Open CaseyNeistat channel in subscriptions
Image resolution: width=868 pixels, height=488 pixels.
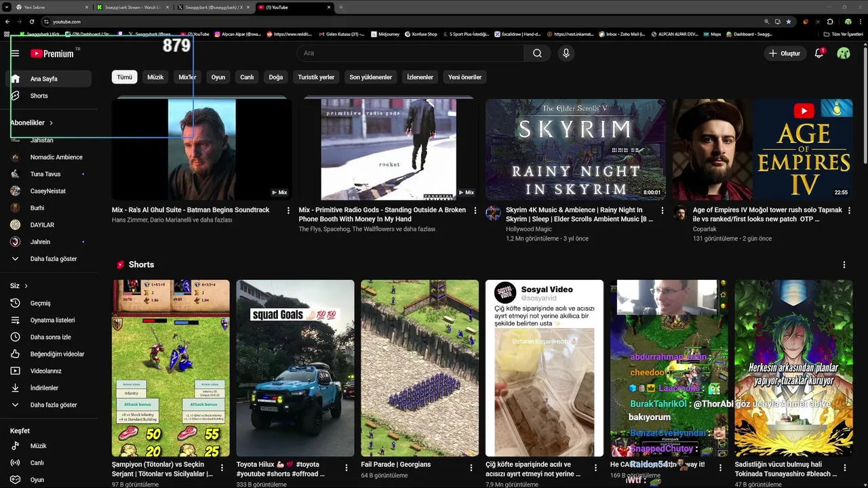tap(48, 191)
